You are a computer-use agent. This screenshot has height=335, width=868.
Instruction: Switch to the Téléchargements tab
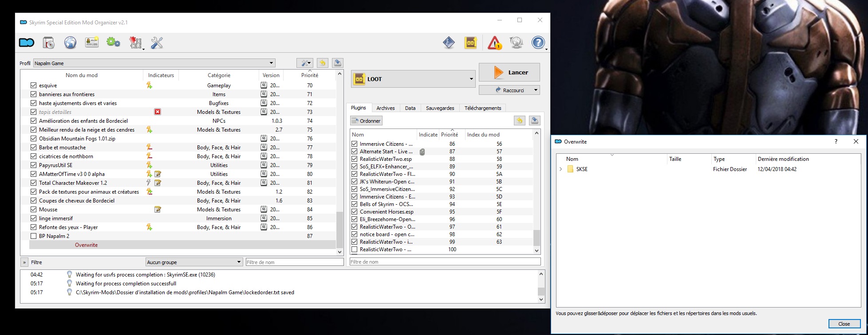click(482, 108)
